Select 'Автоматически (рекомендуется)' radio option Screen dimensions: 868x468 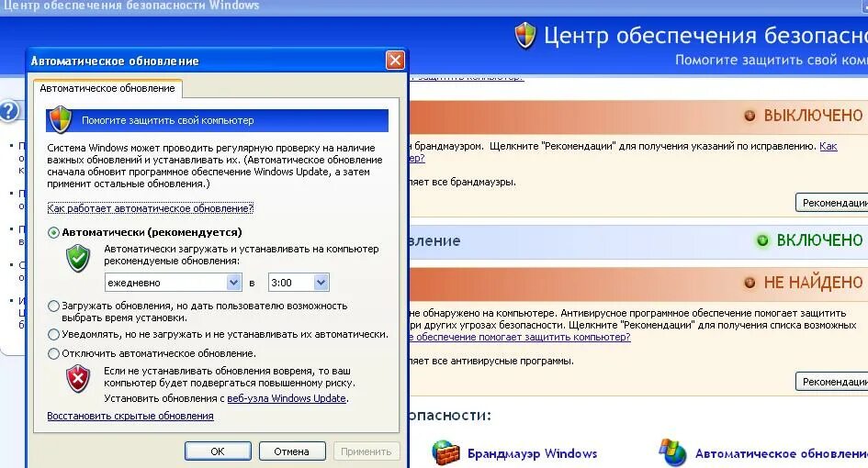click(53, 232)
